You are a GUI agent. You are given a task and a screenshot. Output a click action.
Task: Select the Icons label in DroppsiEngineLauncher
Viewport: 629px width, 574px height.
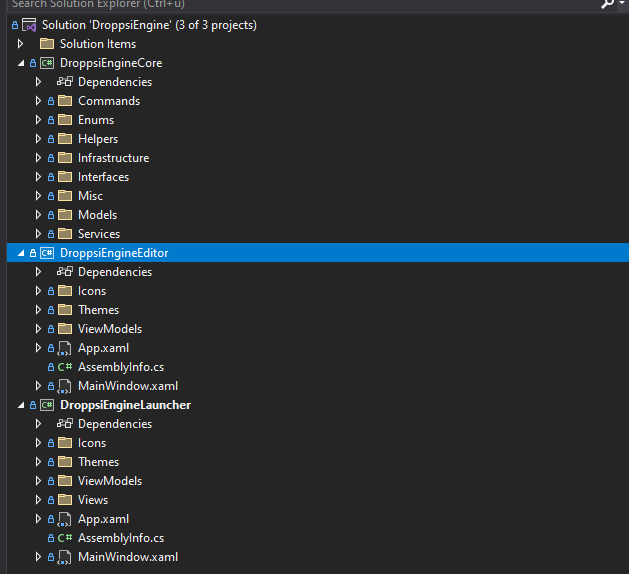pyautogui.click(x=92, y=443)
